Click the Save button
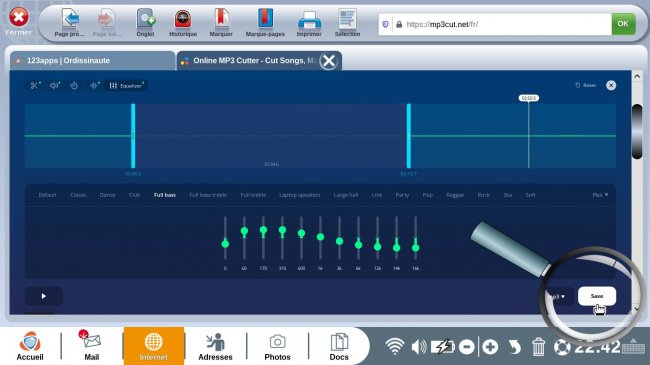 [x=597, y=296]
